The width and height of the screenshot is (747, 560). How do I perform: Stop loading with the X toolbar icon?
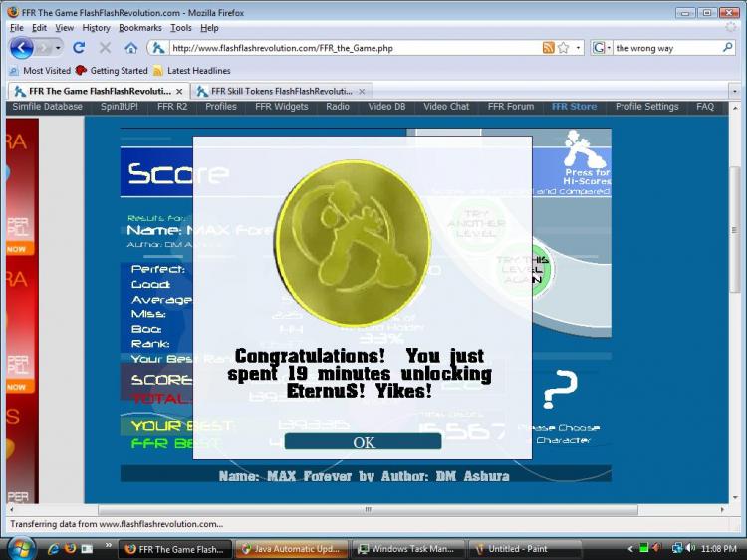click(x=105, y=48)
